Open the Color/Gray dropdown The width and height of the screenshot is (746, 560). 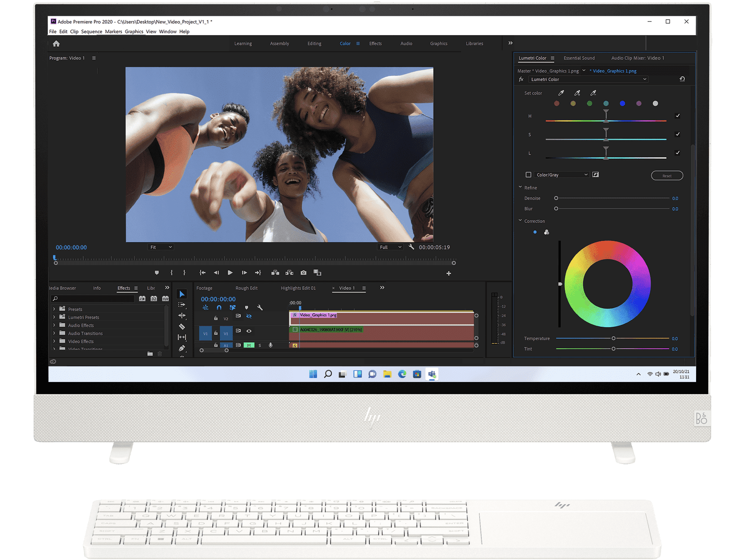[x=562, y=175]
